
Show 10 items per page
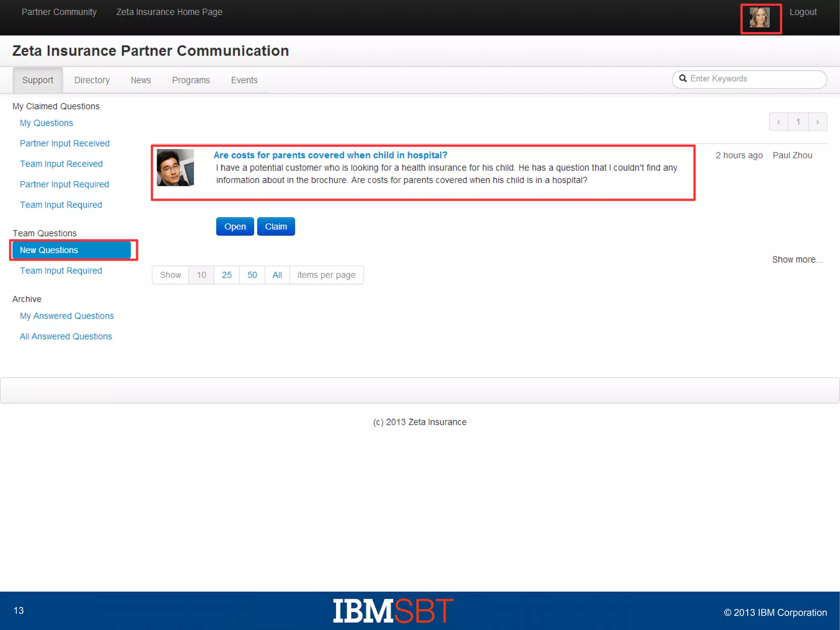coord(201,275)
